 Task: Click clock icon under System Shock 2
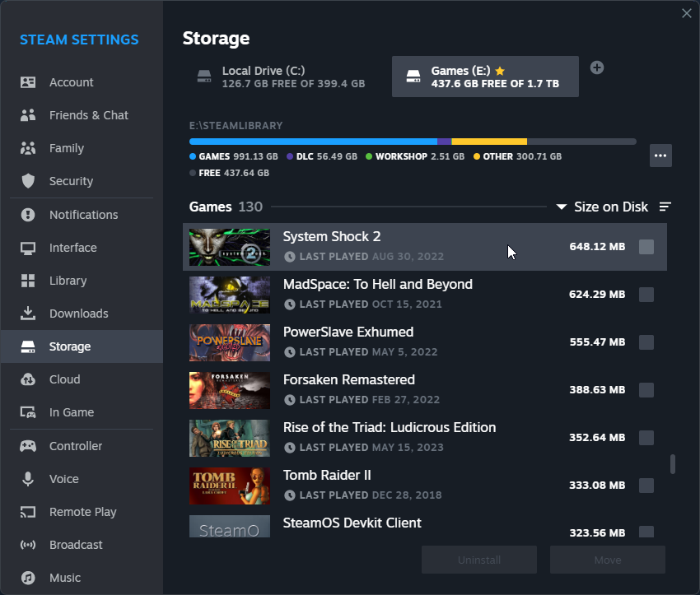(x=290, y=257)
